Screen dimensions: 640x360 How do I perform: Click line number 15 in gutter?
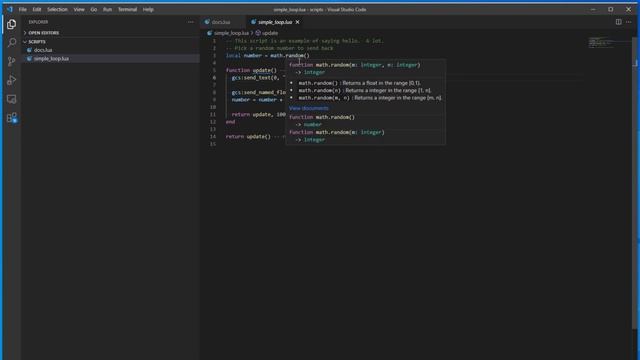coord(213,144)
